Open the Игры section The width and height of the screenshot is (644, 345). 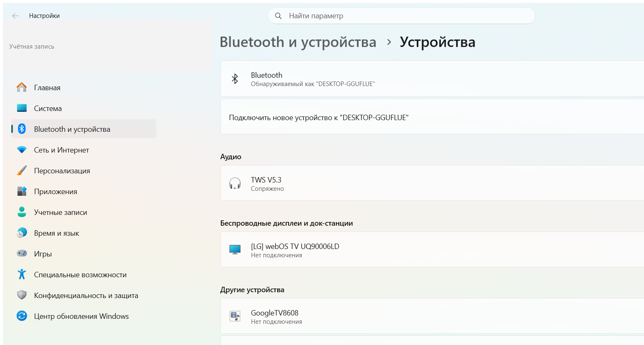click(x=84, y=254)
